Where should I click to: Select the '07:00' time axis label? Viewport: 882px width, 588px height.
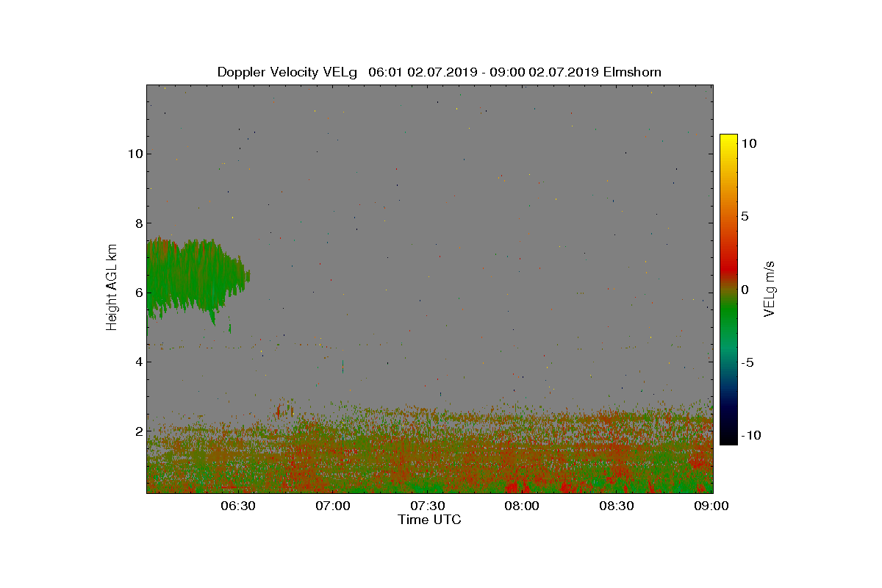(x=332, y=506)
